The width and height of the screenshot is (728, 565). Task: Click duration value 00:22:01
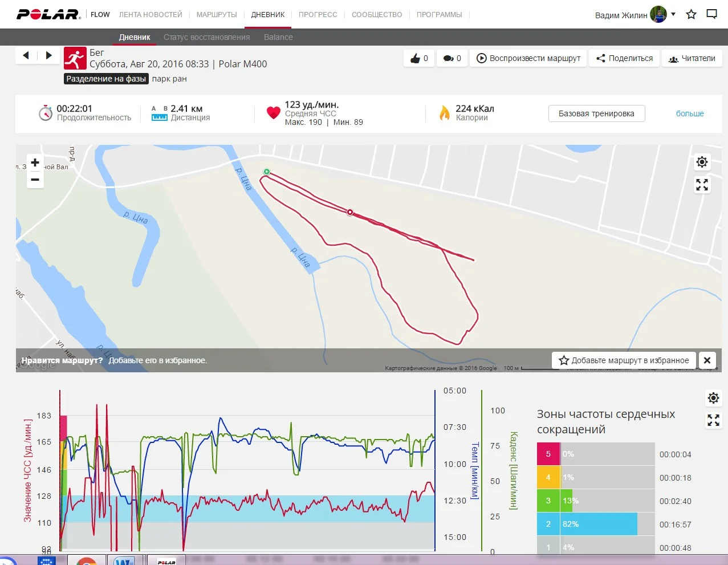tap(74, 108)
